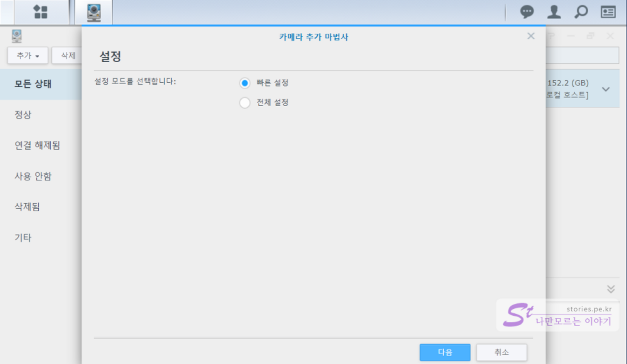Image resolution: width=627 pixels, height=364 pixels.
Task: Close the camera add wizard dialog
Action: pos(531,36)
